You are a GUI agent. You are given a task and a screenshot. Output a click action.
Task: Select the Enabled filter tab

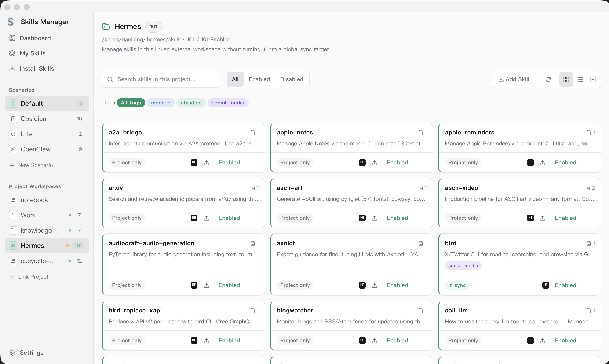tap(259, 79)
